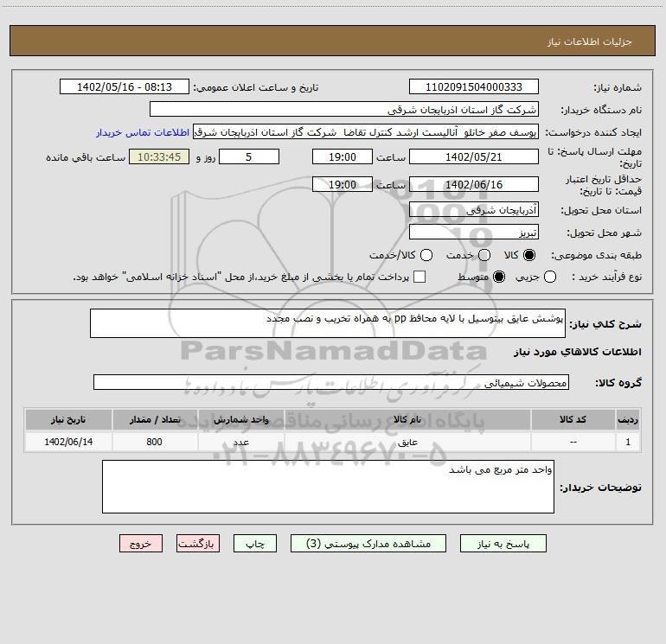The image size is (666, 644).
Task: Toggle the اسناد خزانه اسلامی payment checkbox
Action: click(x=419, y=277)
